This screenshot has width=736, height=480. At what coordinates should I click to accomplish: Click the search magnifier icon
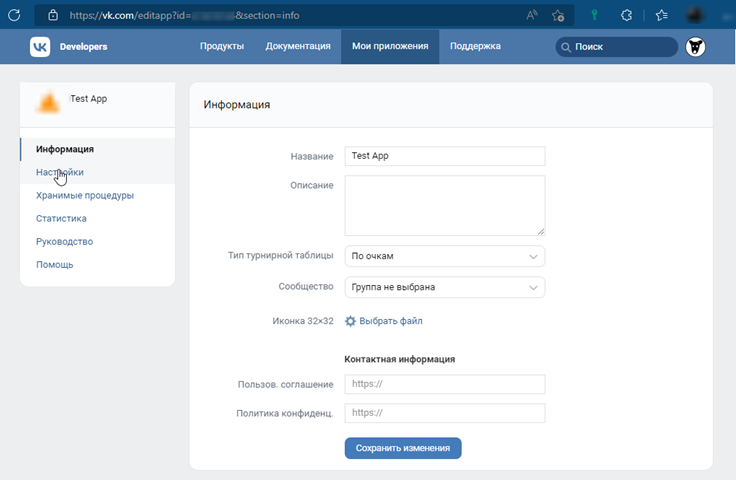566,47
